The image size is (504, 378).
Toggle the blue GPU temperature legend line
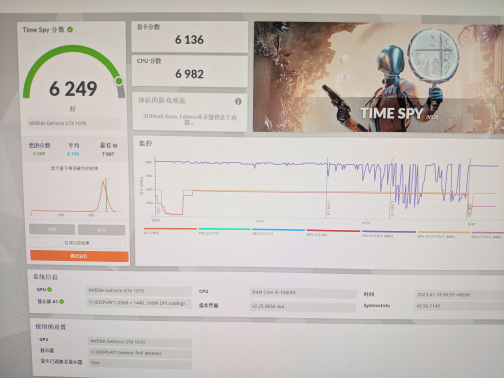point(279,230)
